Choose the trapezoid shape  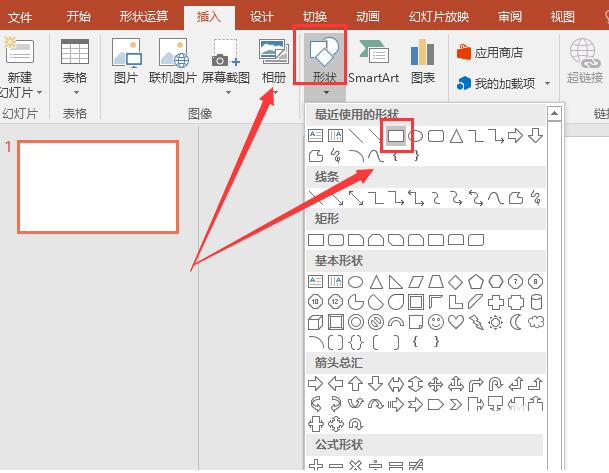tap(436, 282)
